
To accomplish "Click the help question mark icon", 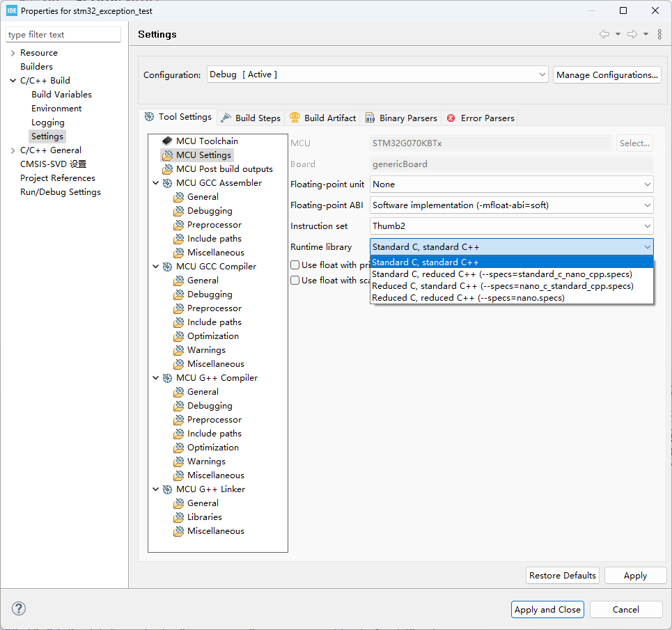I will tap(19, 609).
